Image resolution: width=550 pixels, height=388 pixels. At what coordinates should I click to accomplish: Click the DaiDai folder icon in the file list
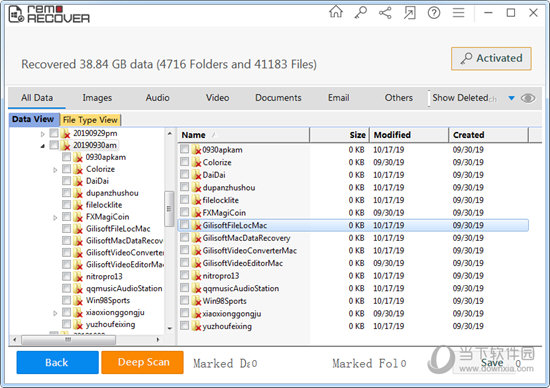tap(196, 175)
